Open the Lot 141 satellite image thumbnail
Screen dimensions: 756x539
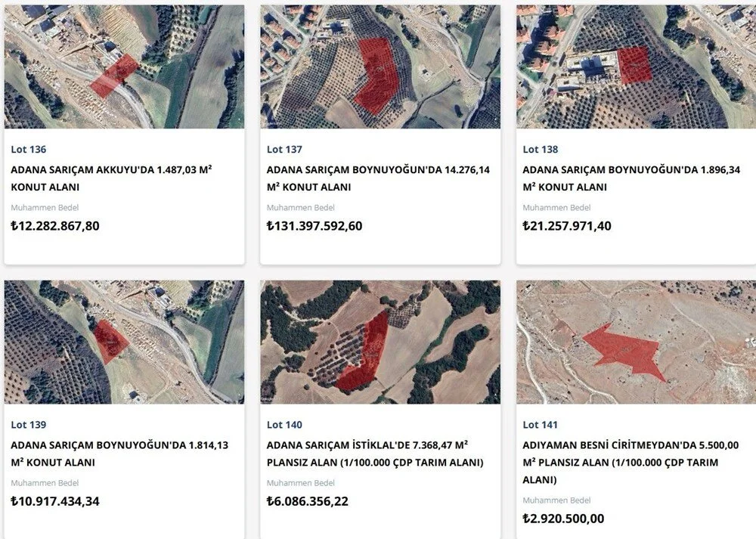(x=636, y=342)
